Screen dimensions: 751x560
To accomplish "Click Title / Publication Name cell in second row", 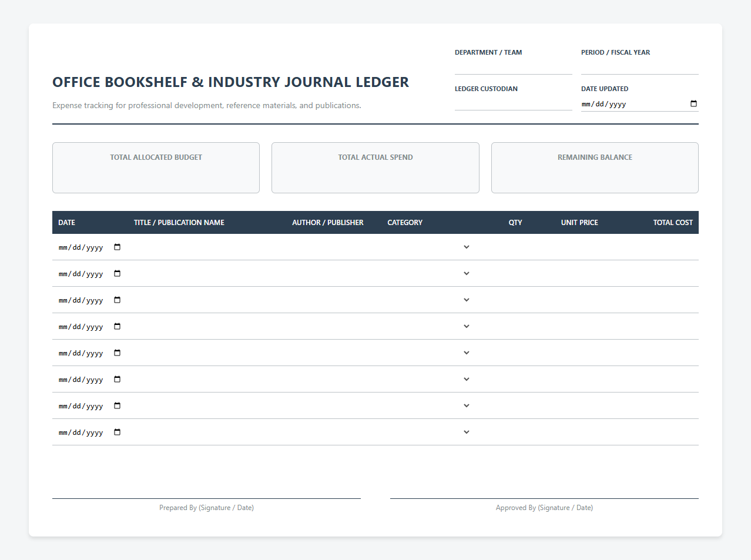I will pyautogui.click(x=207, y=273).
